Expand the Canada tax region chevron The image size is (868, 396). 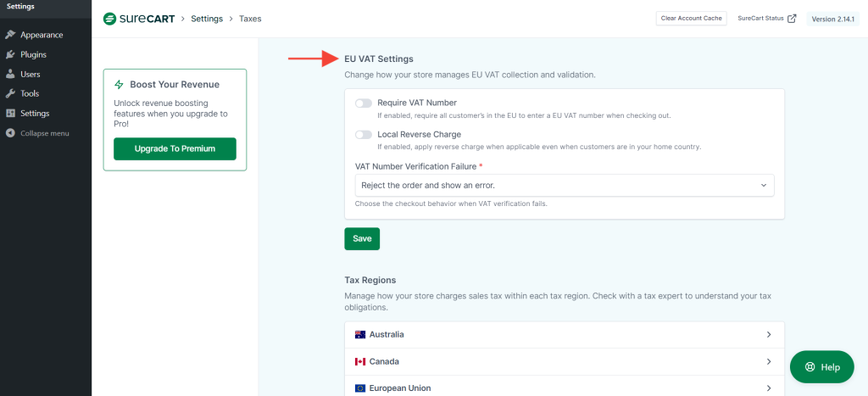coord(769,362)
